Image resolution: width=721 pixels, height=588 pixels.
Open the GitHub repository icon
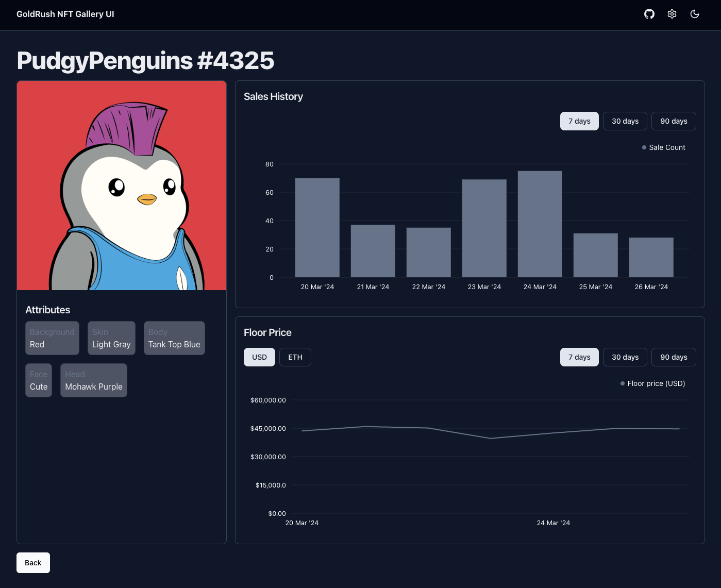[649, 14]
